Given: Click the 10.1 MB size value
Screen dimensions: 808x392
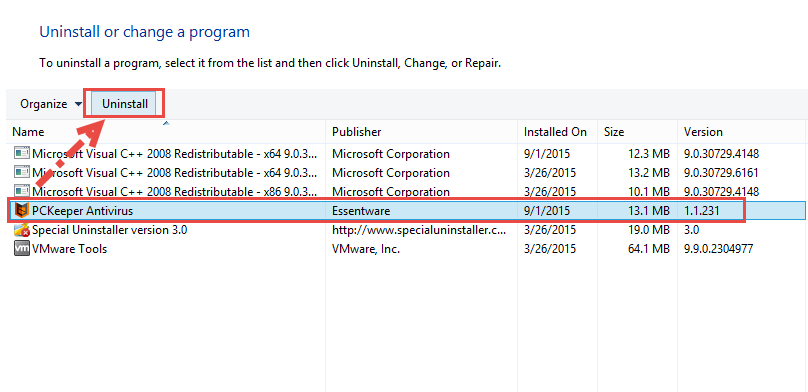Looking at the screenshot, I should (x=648, y=192).
